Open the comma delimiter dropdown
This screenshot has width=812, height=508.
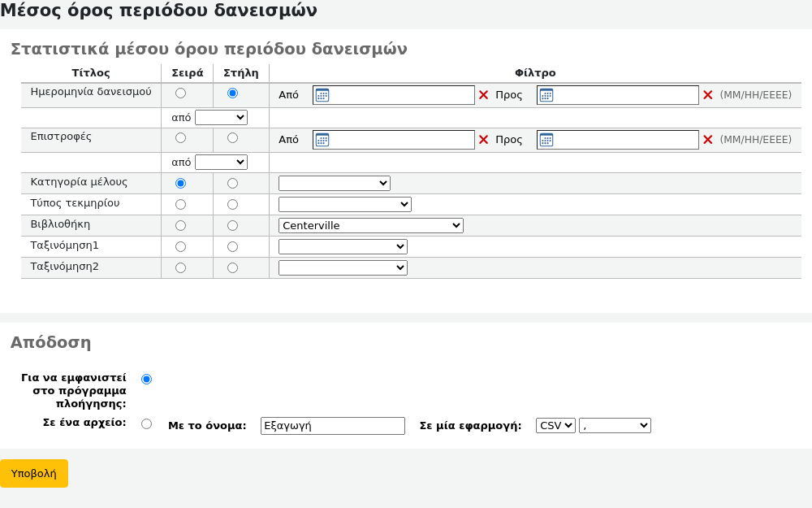click(615, 426)
